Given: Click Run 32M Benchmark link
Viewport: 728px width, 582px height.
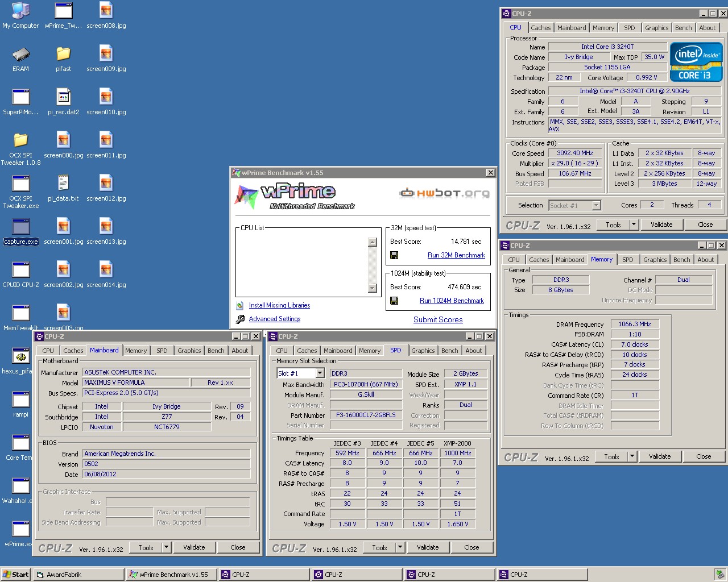Looking at the screenshot, I should (x=456, y=255).
